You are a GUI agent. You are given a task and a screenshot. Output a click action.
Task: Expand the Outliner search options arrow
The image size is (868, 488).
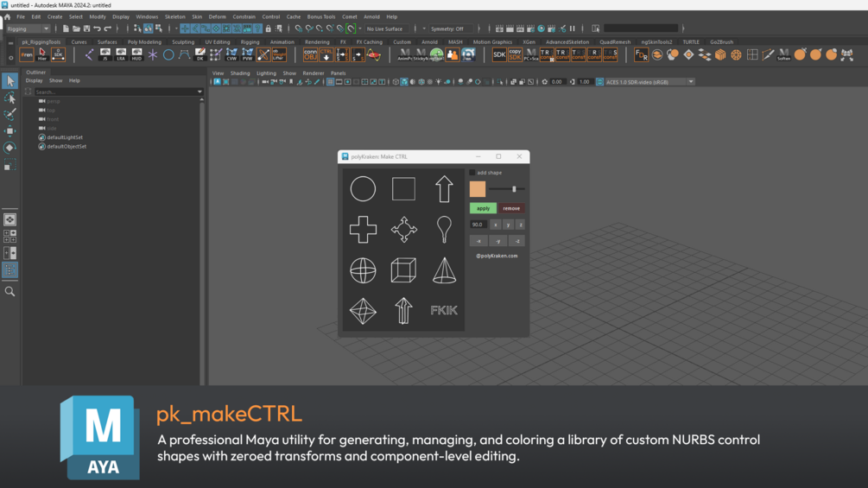200,92
